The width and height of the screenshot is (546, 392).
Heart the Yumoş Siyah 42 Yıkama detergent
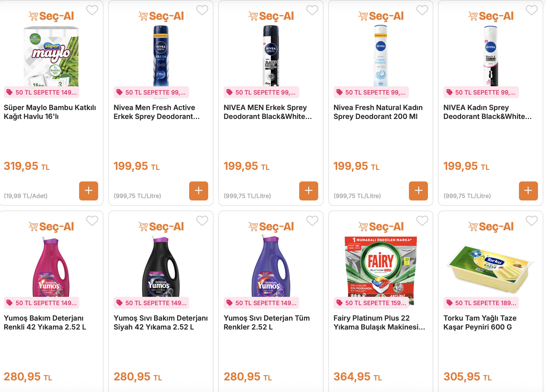point(202,221)
